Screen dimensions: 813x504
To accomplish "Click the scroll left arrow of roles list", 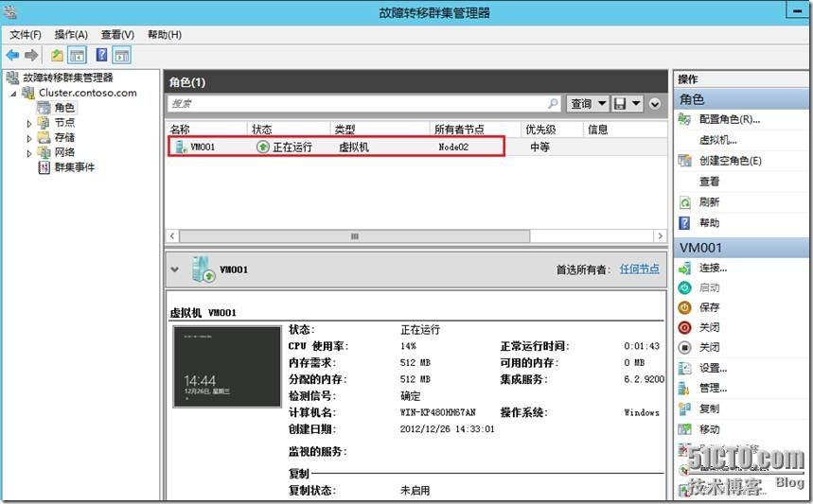I will coord(172,236).
